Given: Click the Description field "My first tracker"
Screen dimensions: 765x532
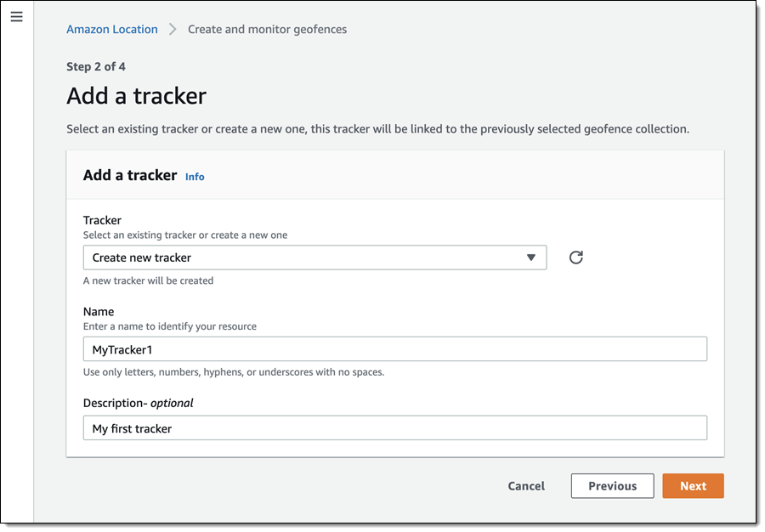Looking at the screenshot, I should tap(394, 428).
